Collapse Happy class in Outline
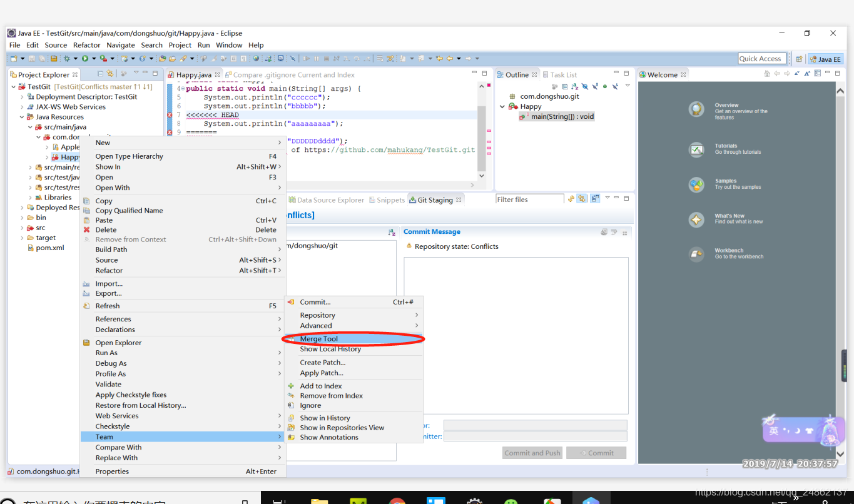The width and height of the screenshot is (854, 504). pyautogui.click(x=502, y=106)
